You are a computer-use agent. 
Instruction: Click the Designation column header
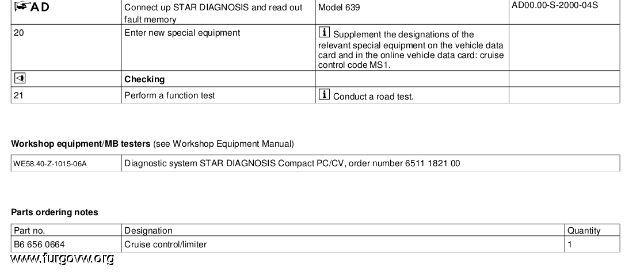coord(148,231)
